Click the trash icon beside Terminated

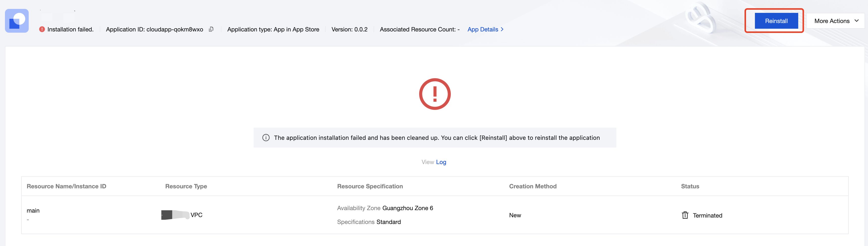pyautogui.click(x=685, y=215)
